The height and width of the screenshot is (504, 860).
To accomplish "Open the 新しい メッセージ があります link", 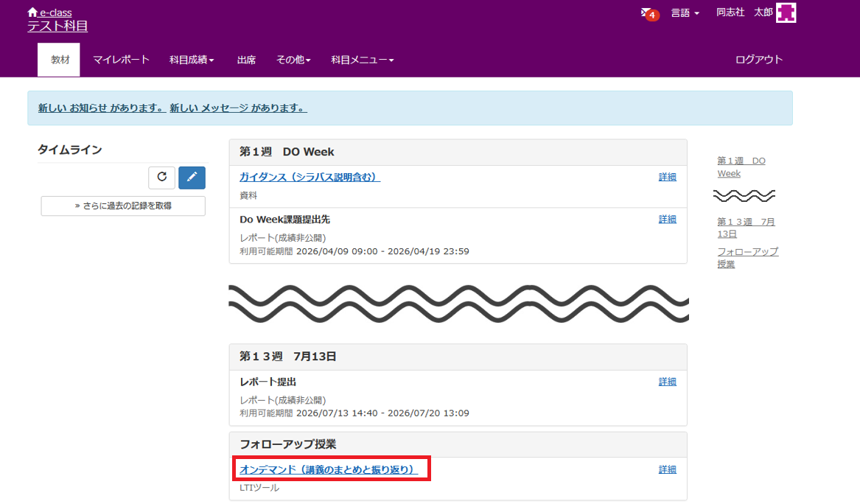I will pyautogui.click(x=238, y=108).
